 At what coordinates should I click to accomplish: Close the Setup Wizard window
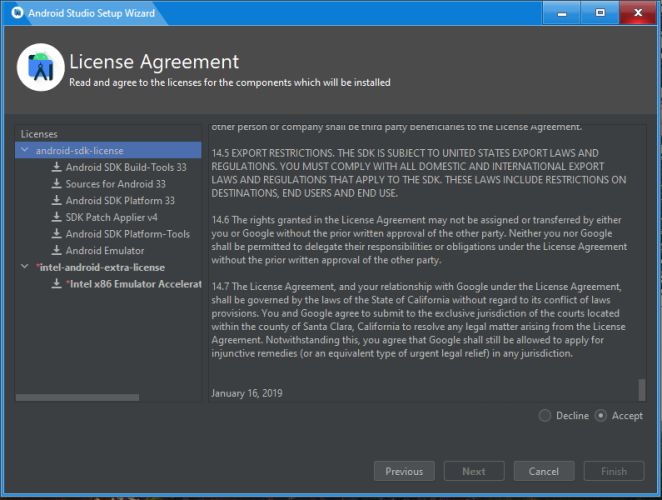[x=638, y=13]
